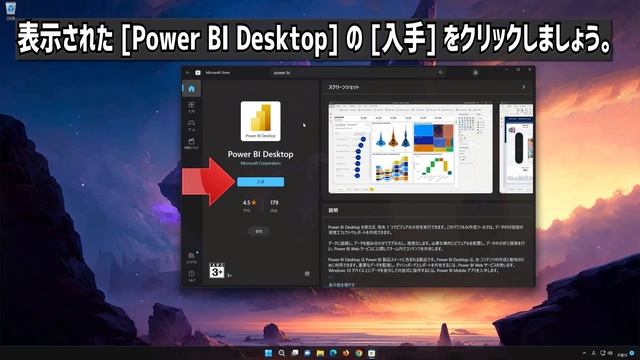Open the Chat icon on the taskbar

click(x=307, y=353)
